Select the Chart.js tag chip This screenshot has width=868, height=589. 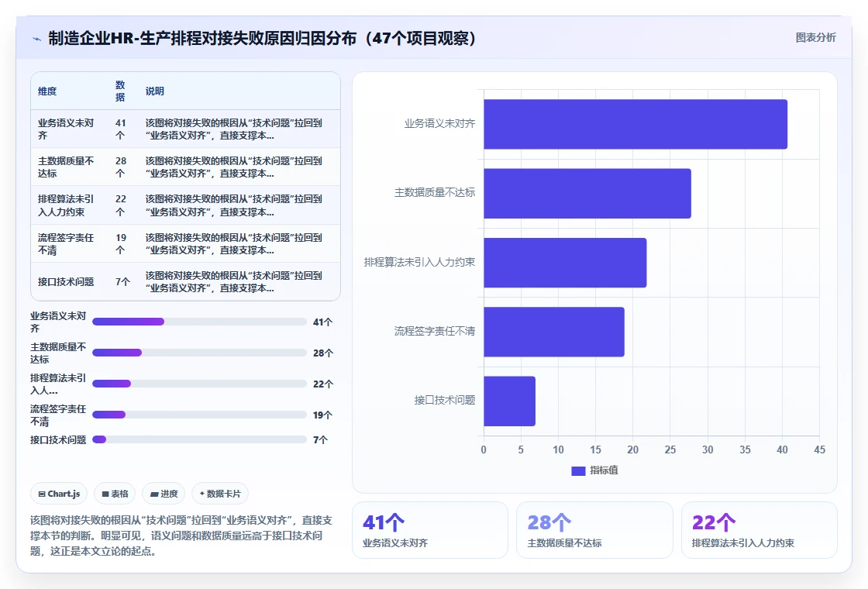(59, 494)
